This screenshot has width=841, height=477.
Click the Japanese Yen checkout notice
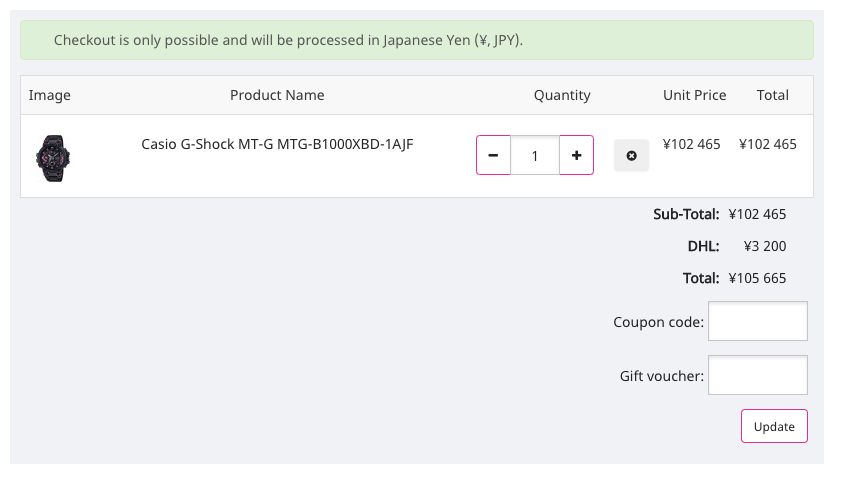tap(288, 41)
